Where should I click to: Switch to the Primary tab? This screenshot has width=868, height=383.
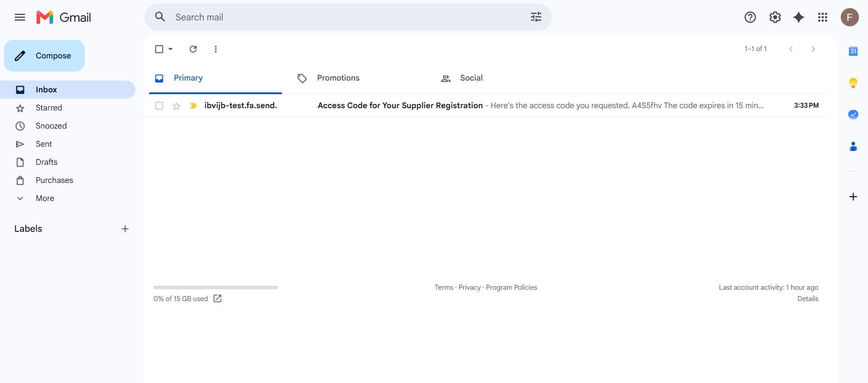(215, 78)
